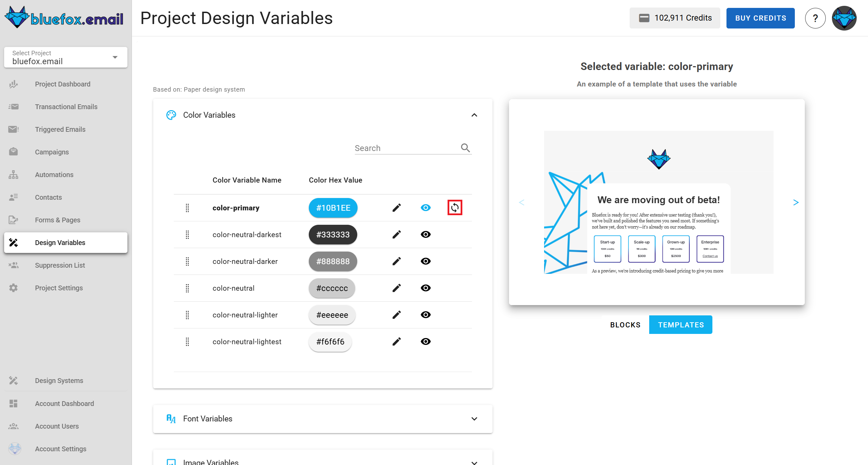Click the #f6f6f6 color chip
This screenshot has width=868, height=465.
coord(330,341)
